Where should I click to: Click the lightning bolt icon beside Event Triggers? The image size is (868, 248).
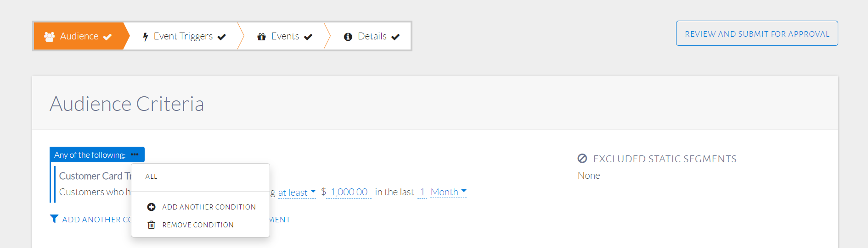[x=145, y=37]
